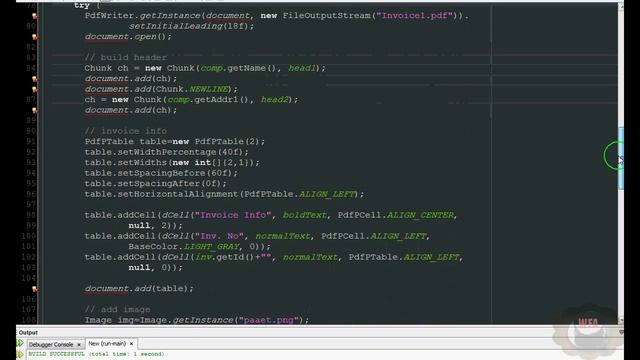Click hint icon beside document.add(table) line
Viewport: 640px width, 360px height.
pyautogui.click(x=35, y=289)
